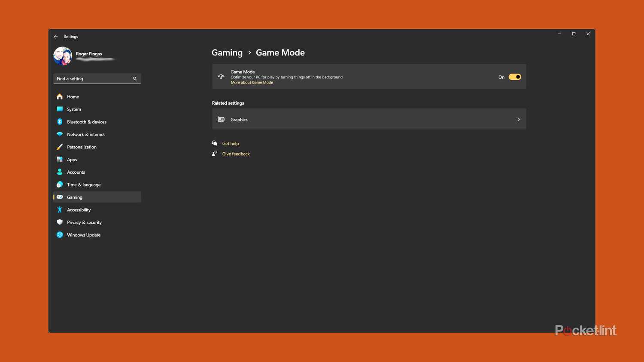Click the Graphics display icon

tap(221, 119)
